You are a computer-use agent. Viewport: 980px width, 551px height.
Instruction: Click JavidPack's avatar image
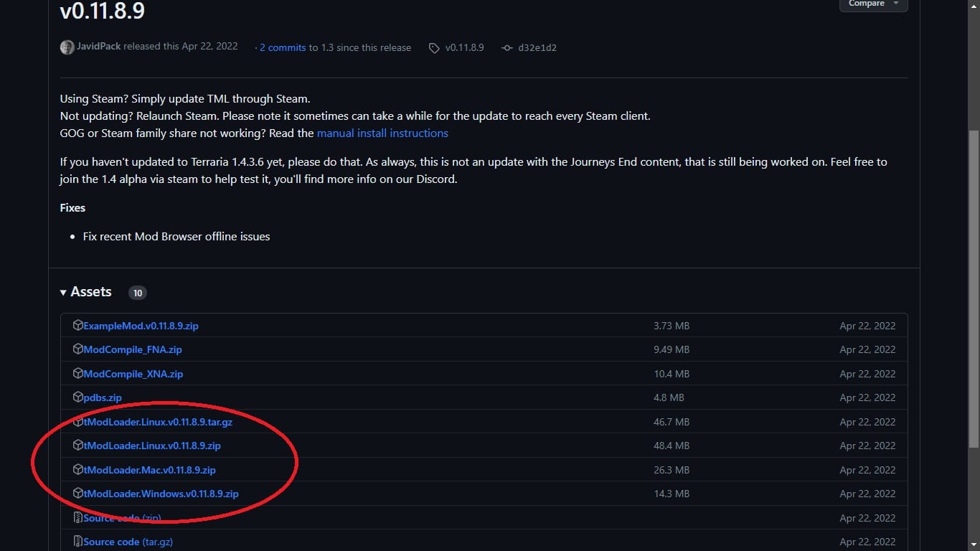pos(67,47)
